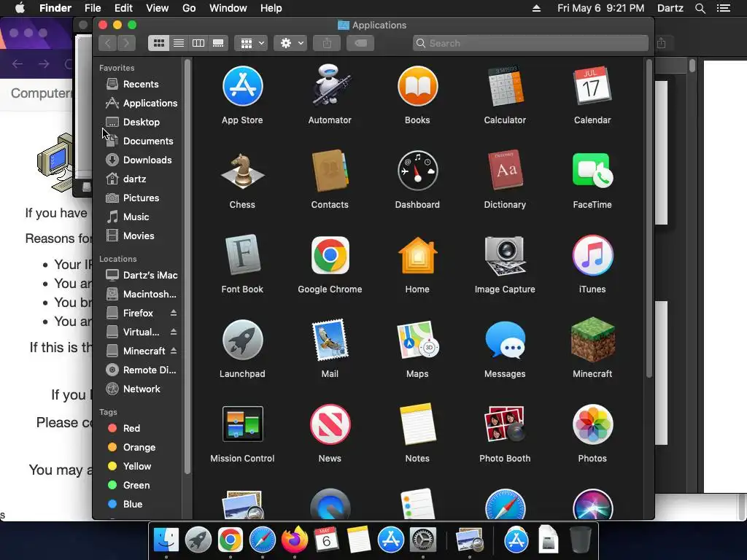Select the Home app icon
The width and height of the screenshot is (747, 560).
click(x=417, y=255)
